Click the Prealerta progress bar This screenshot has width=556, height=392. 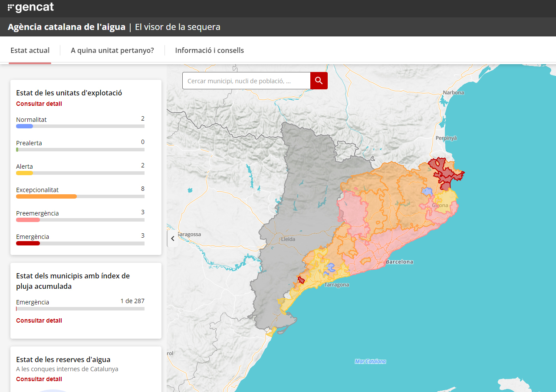80,150
